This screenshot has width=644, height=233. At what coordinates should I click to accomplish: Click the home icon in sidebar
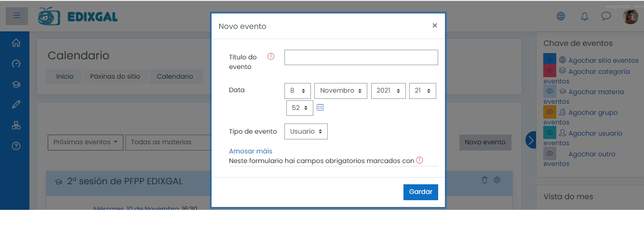click(x=16, y=43)
